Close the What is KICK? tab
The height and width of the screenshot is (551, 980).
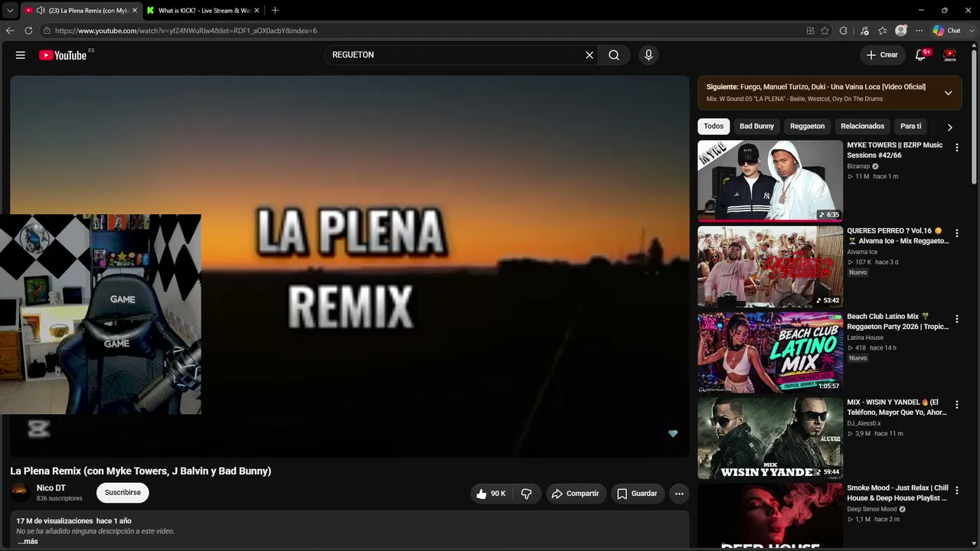pyautogui.click(x=256, y=11)
